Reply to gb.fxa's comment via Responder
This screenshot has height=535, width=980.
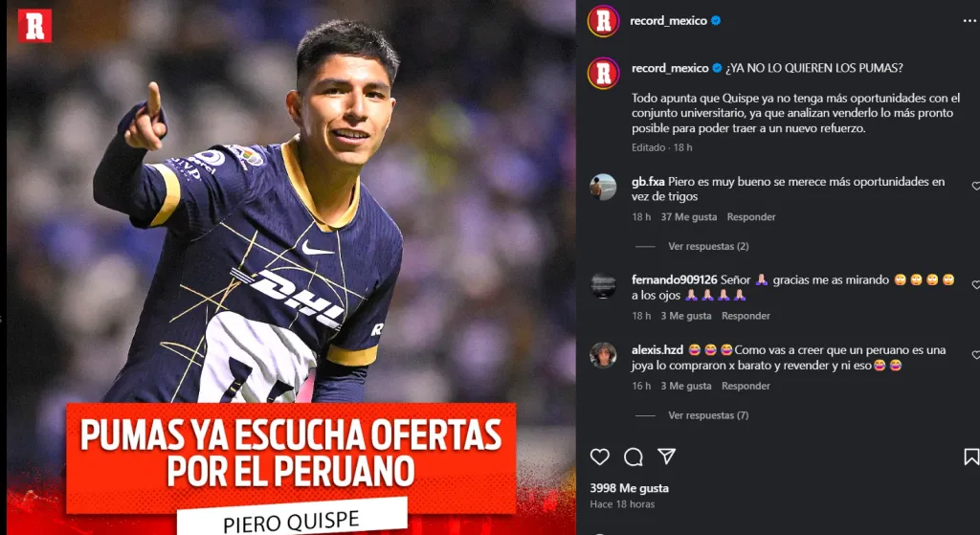(x=751, y=217)
